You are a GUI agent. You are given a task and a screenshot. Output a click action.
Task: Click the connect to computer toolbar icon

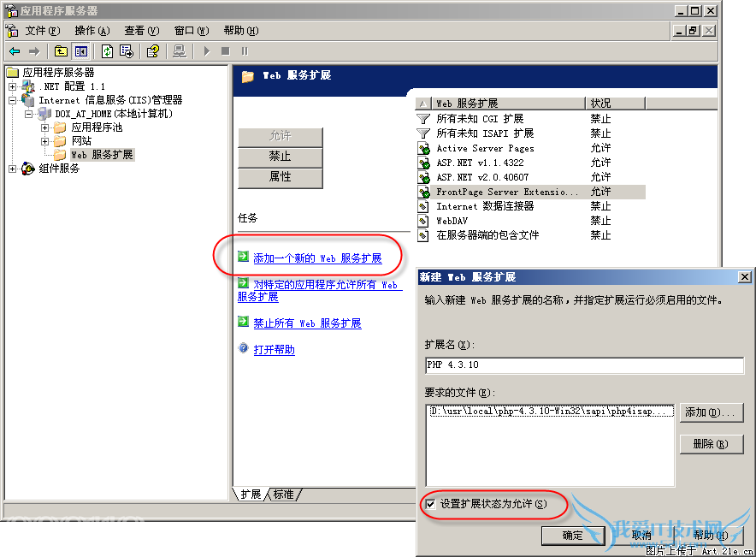pyautogui.click(x=180, y=51)
